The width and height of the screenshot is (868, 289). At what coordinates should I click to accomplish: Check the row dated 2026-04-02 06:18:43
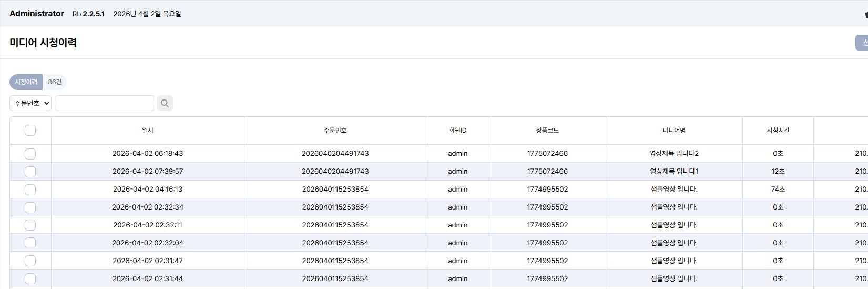(x=30, y=154)
